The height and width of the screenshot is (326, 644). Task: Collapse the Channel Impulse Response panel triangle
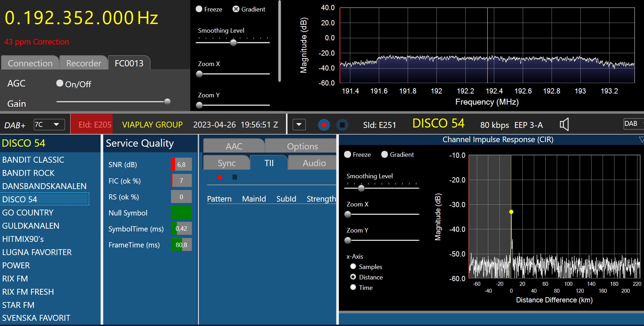(641, 140)
